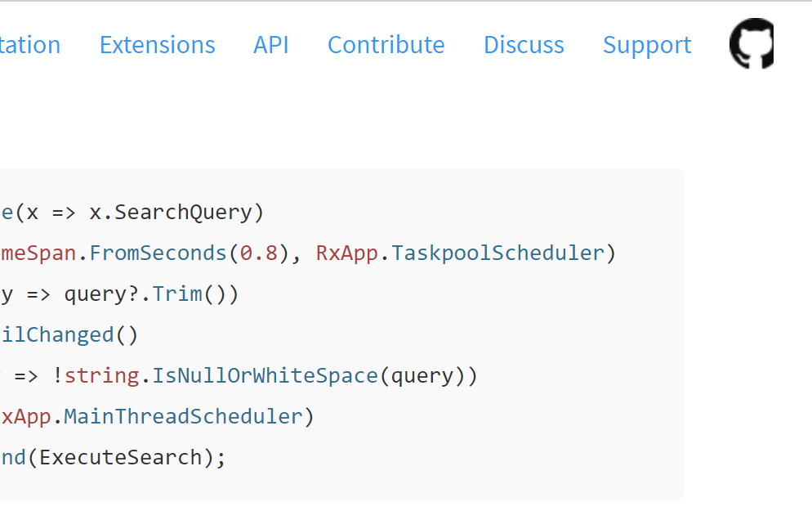Click the 'TaskpoolScheduler' code text

[497, 253]
